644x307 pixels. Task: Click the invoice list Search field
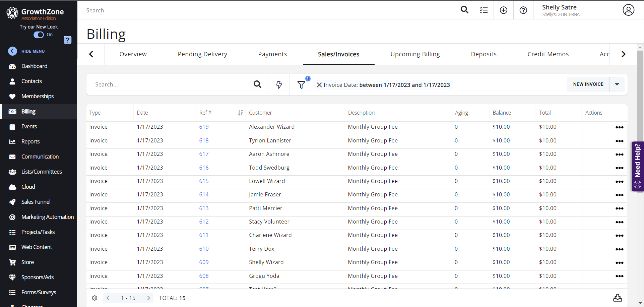(x=171, y=85)
